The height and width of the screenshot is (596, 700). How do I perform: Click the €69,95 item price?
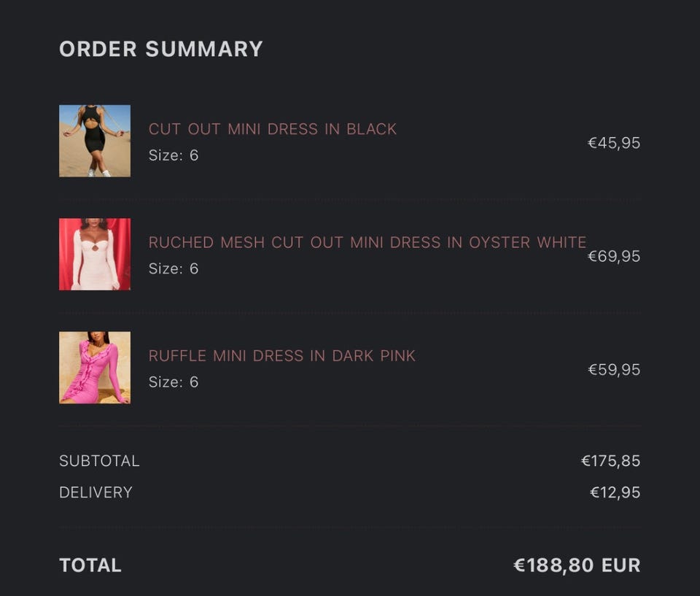pos(614,256)
